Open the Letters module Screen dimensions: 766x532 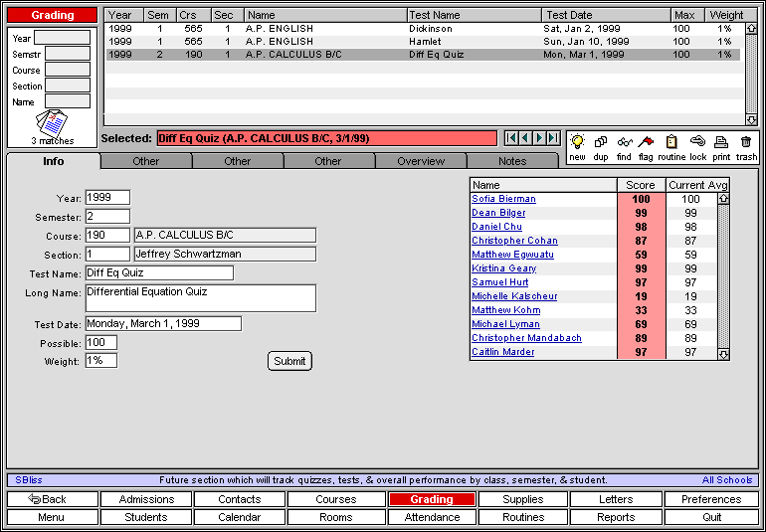(x=616, y=499)
